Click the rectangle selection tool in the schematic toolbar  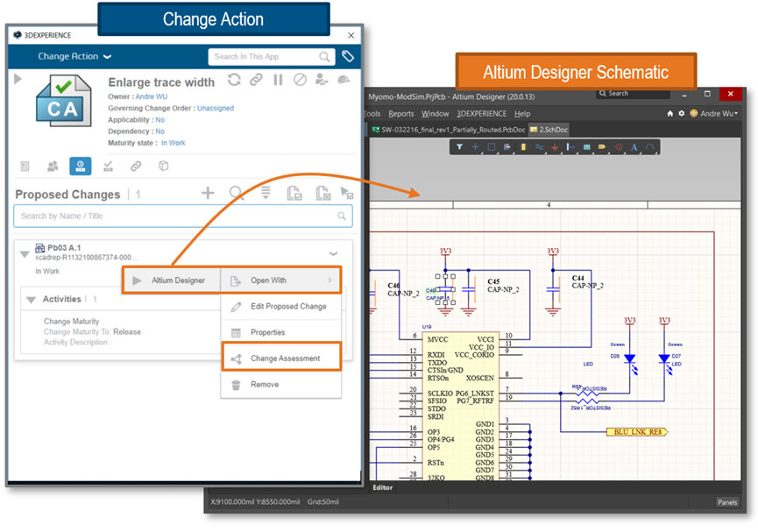492,147
